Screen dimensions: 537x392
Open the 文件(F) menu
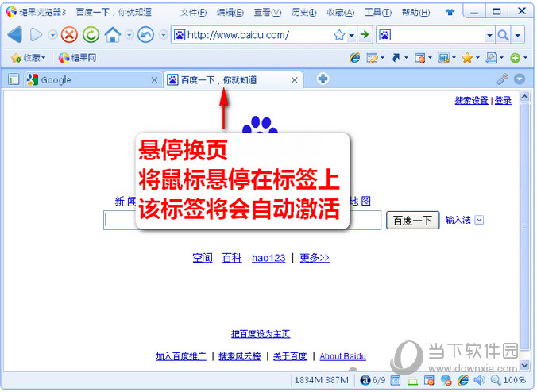tap(194, 13)
